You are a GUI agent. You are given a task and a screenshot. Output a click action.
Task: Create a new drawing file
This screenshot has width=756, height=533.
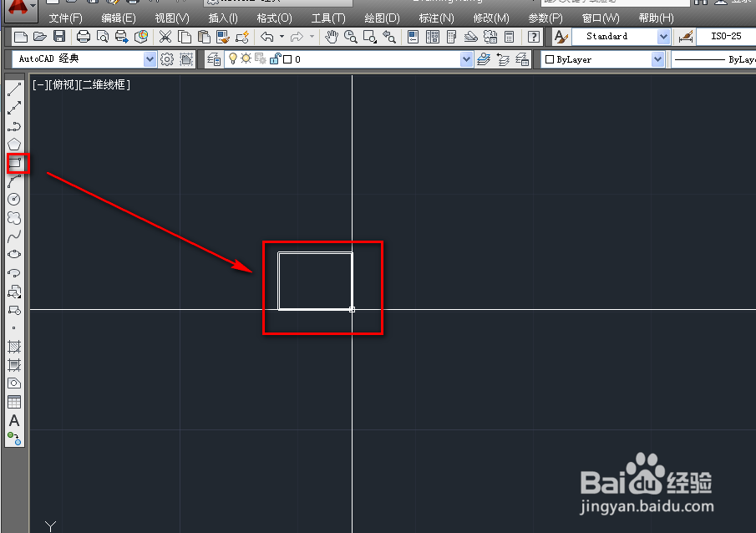click(x=21, y=37)
